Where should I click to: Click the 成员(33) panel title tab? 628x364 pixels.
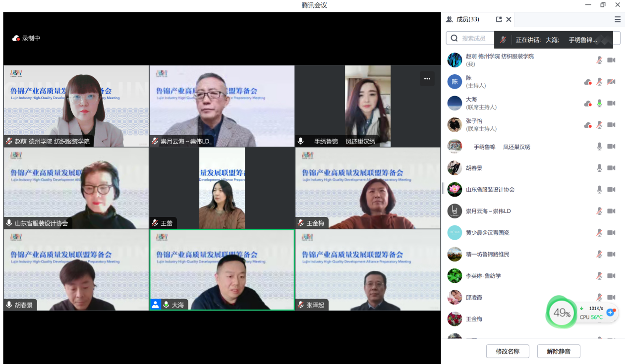tap(467, 19)
